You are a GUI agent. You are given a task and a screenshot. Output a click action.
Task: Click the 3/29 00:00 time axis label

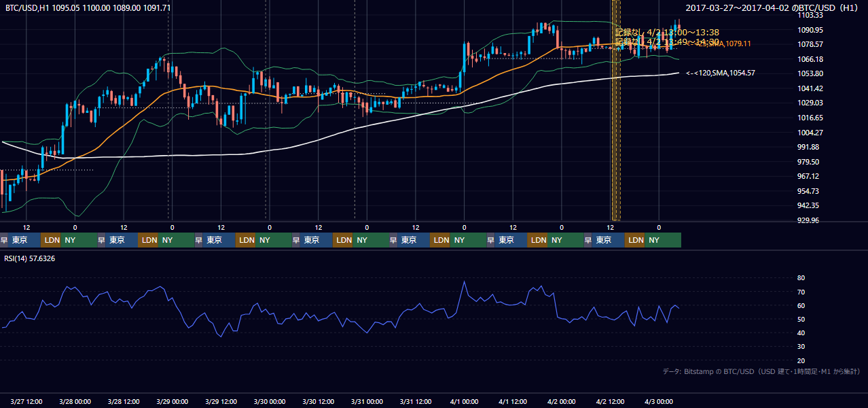173,401
